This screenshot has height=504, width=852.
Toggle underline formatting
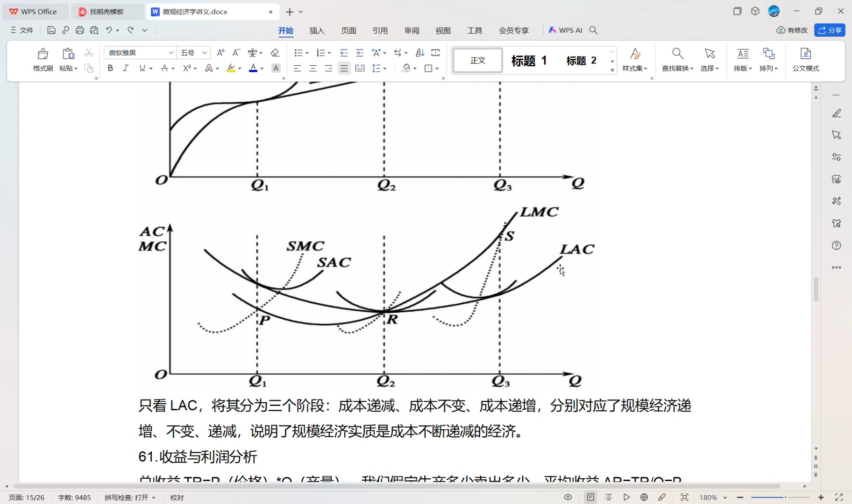[x=142, y=68]
